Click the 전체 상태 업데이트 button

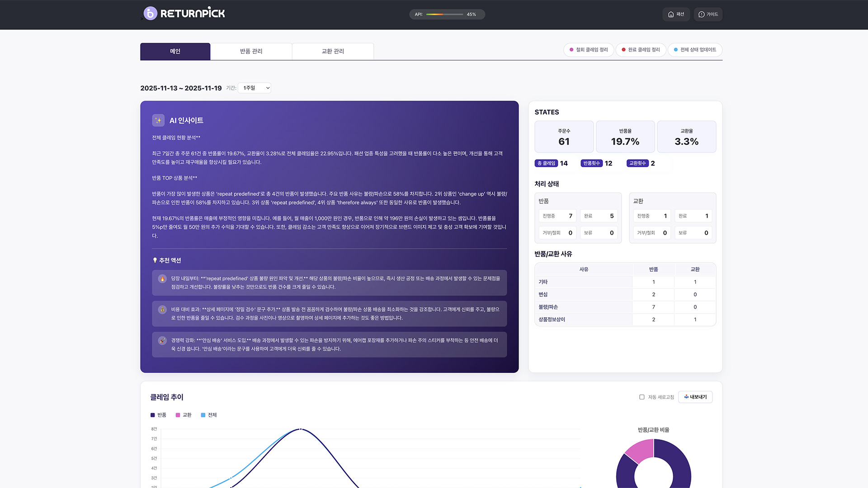695,50
